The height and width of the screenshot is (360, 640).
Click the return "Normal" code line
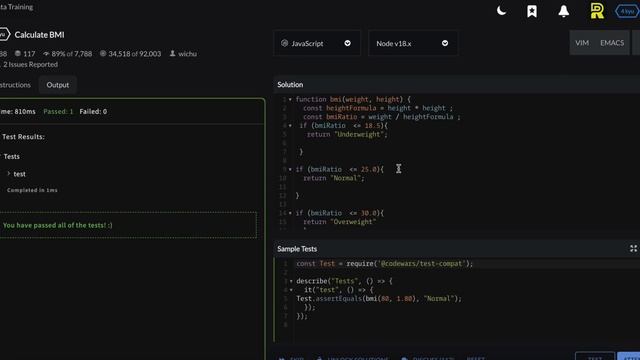333,178
